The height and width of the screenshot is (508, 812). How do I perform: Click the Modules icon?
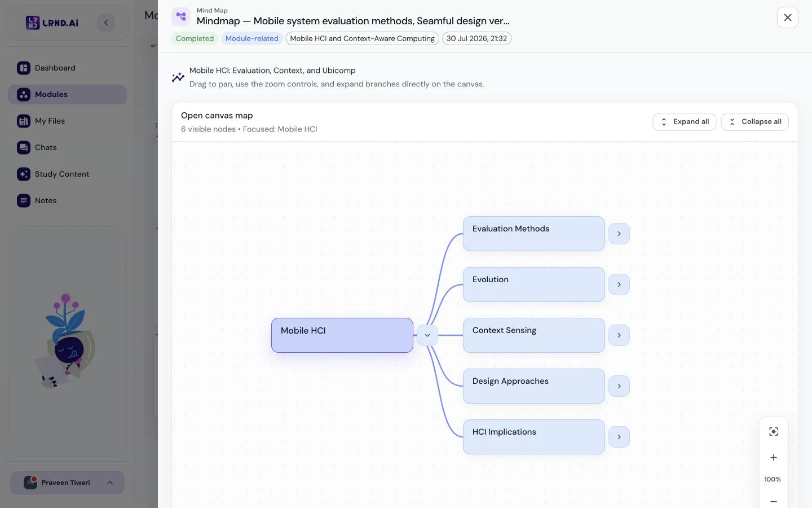[24, 94]
